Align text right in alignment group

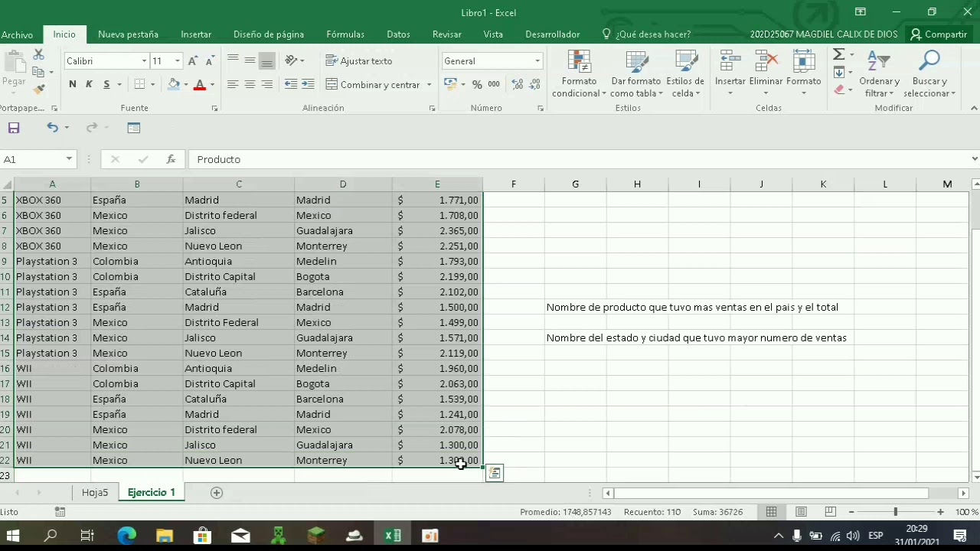click(266, 84)
